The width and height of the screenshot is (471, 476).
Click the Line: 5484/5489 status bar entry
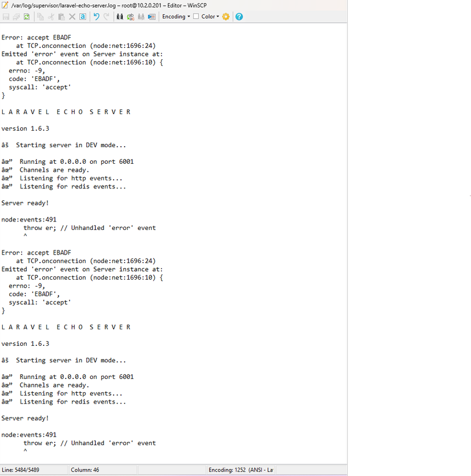[21, 470]
